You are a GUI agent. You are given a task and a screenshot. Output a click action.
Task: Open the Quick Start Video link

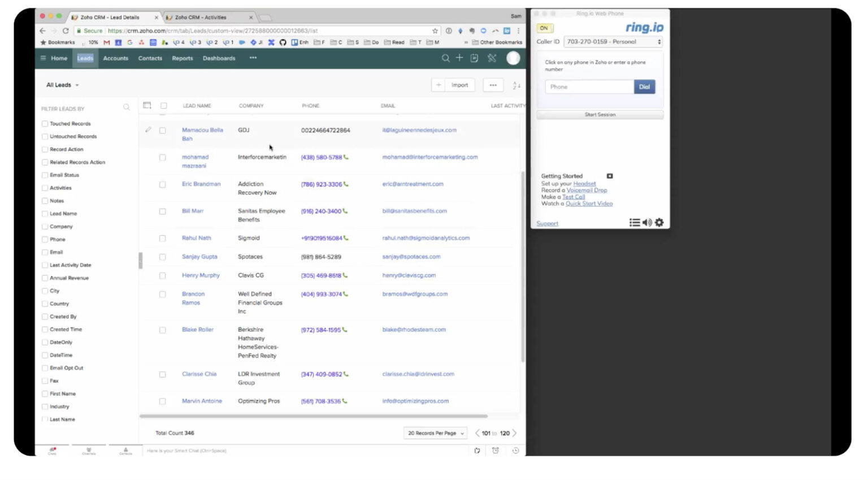[589, 203]
